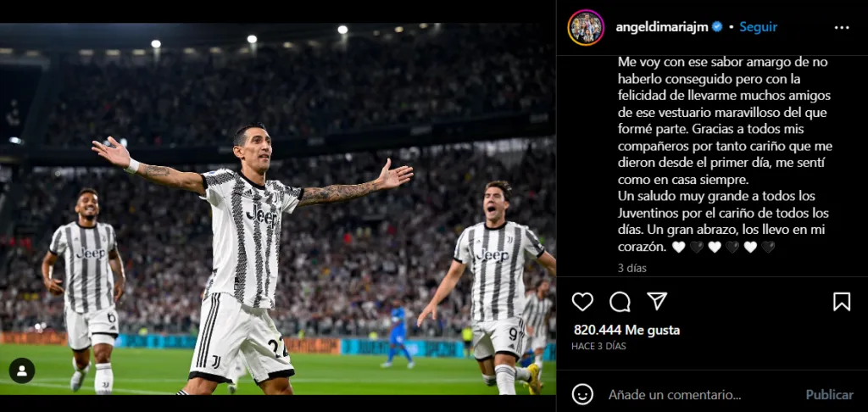Show tagged people icon on photo
868x412 pixels.
pyautogui.click(x=22, y=371)
